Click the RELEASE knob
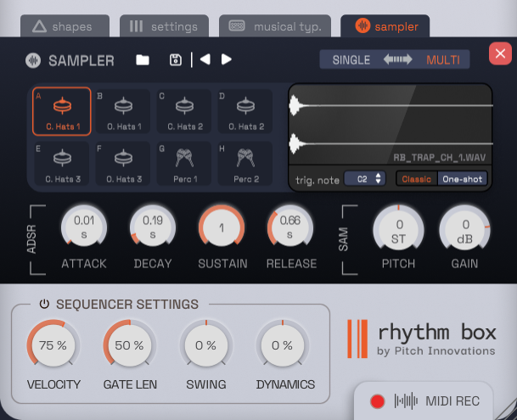 click(x=290, y=227)
